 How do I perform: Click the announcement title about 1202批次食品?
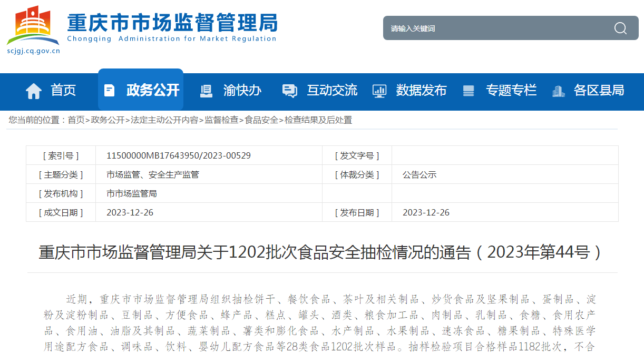(322, 252)
